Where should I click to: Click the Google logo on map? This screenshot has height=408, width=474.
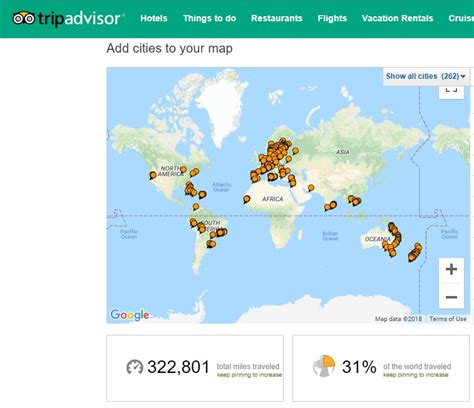click(x=130, y=314)
